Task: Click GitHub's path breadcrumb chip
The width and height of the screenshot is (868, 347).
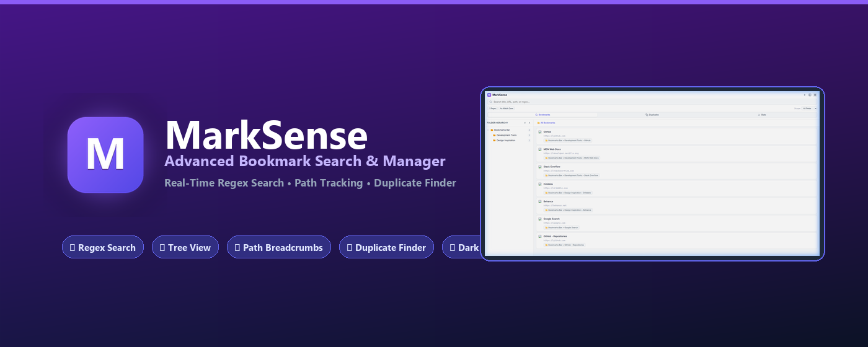Action: pyautogui.click(x=568, y=141)
